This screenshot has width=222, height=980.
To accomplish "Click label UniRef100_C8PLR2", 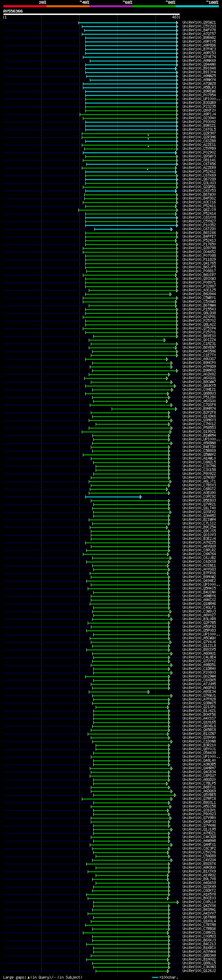I will click(x=199, y=550).
